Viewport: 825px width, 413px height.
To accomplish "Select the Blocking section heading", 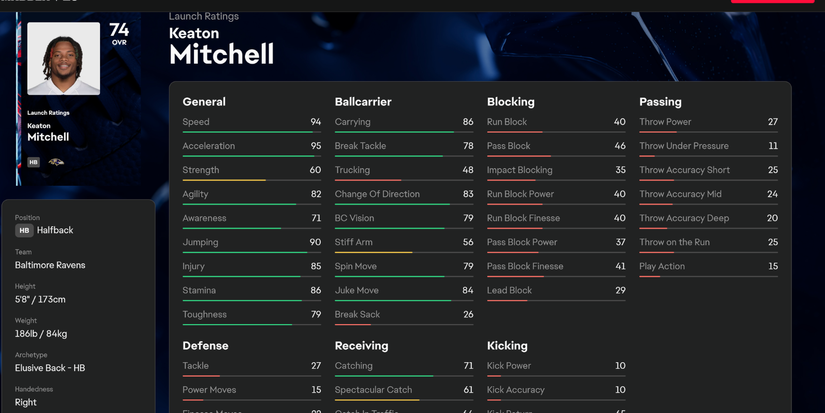I will point(510,101).
